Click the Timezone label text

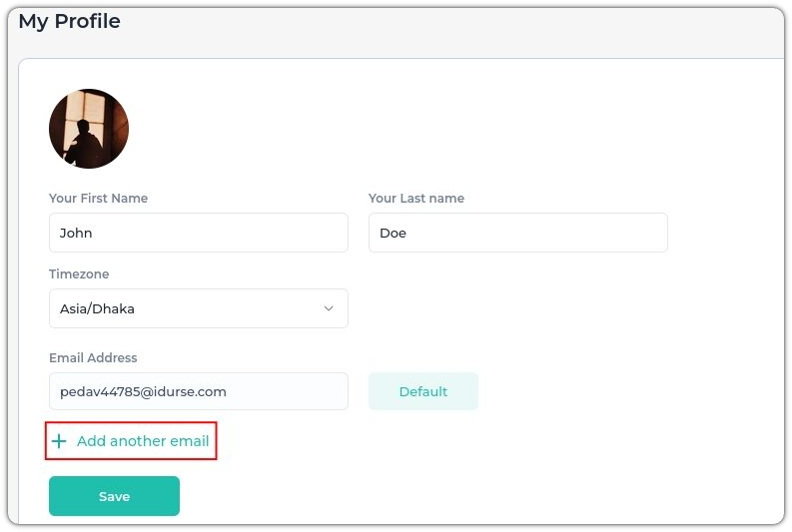coord(79,274)
